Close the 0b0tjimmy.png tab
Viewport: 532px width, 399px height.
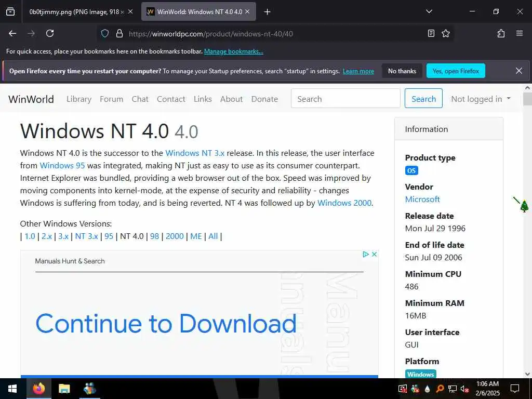130,11
